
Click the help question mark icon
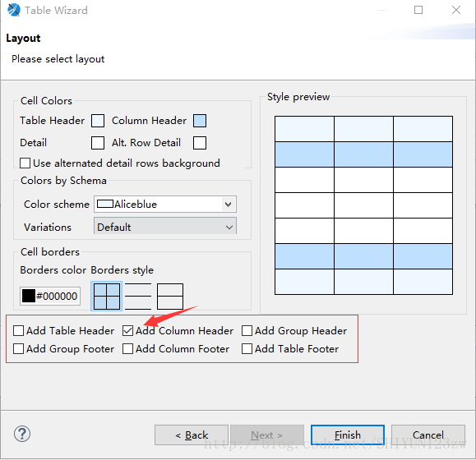pyautogui.click(x=22, y=434)
